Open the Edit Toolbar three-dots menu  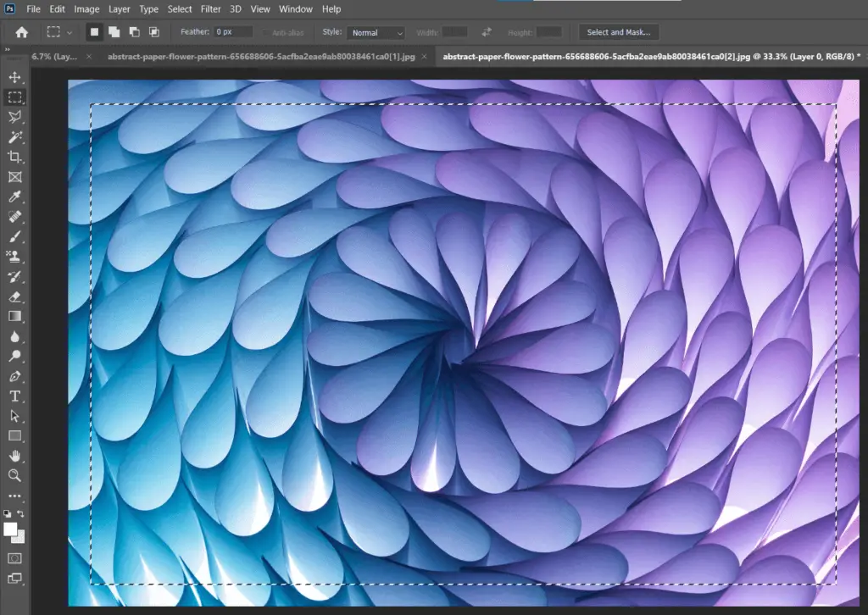pyautogui.click(x=15, y=496)
